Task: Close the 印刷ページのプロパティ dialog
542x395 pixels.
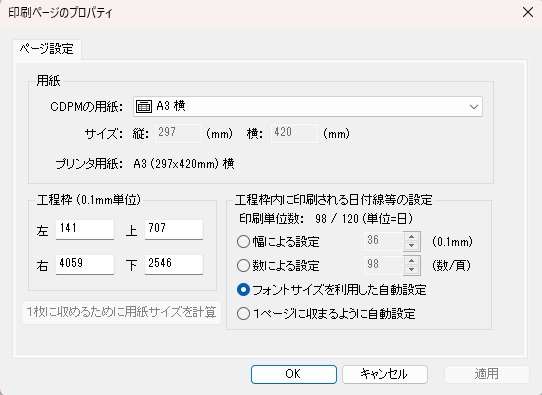Action: 528,12
